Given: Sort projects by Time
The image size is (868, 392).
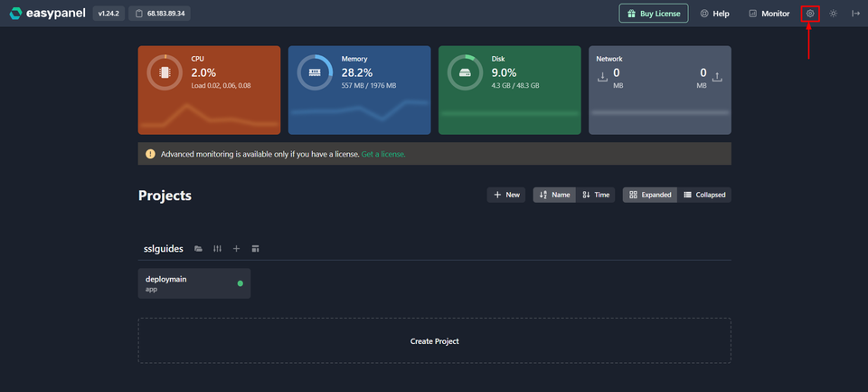Looking at the screenshot, I should 597,195.
